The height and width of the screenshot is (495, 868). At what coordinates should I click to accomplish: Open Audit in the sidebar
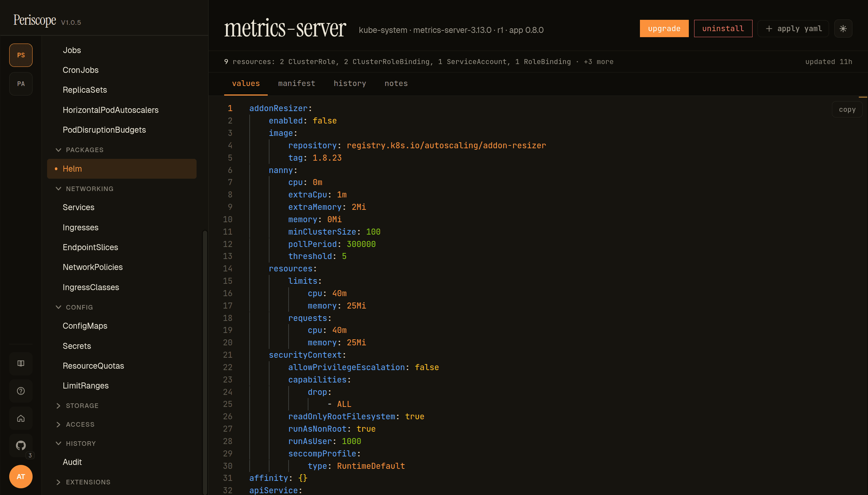(x=121, y=462)
